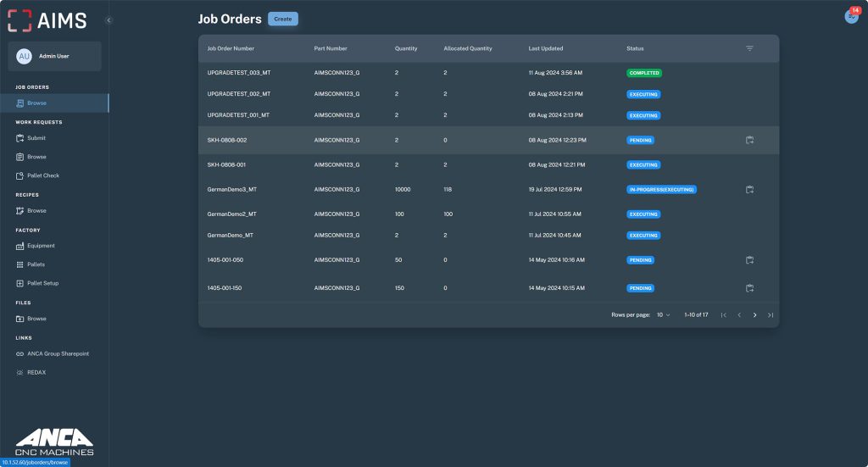This screenshot has height=467, width=868.
Task: Click the Create job order button
Action: coord(282,19)
